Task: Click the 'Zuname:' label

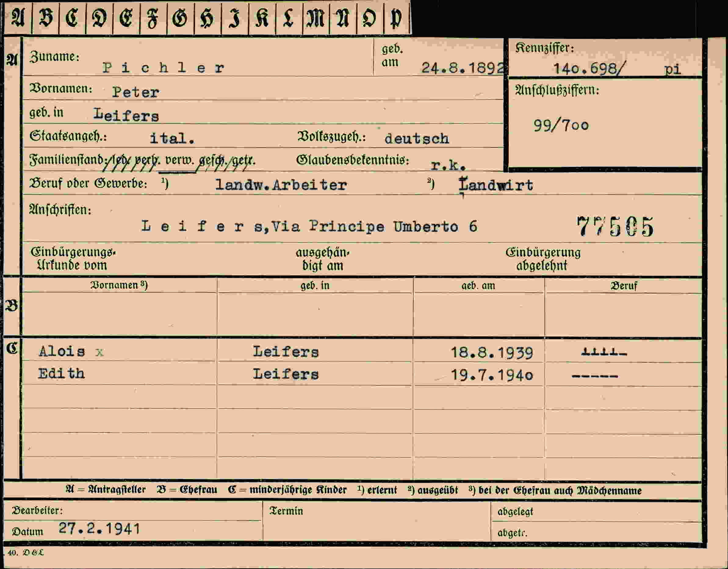Action: pos(55,57)
